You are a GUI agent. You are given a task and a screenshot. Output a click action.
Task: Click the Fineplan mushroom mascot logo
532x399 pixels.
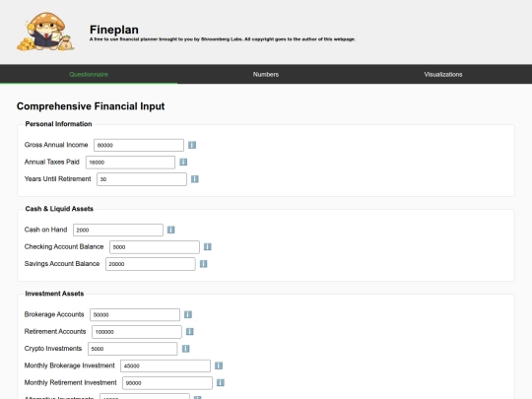(45, 32)
